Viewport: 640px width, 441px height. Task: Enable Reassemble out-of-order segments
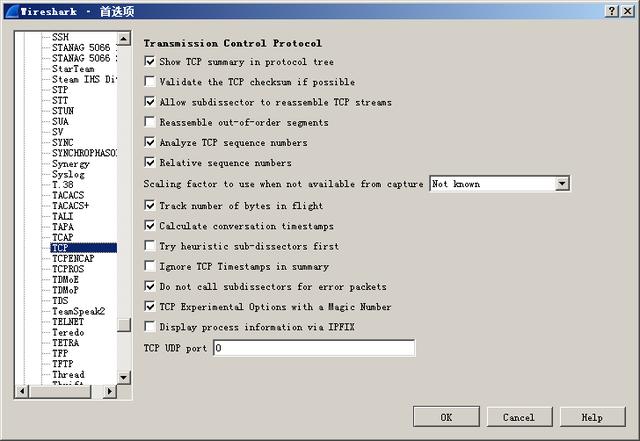(x=150, y=122)
